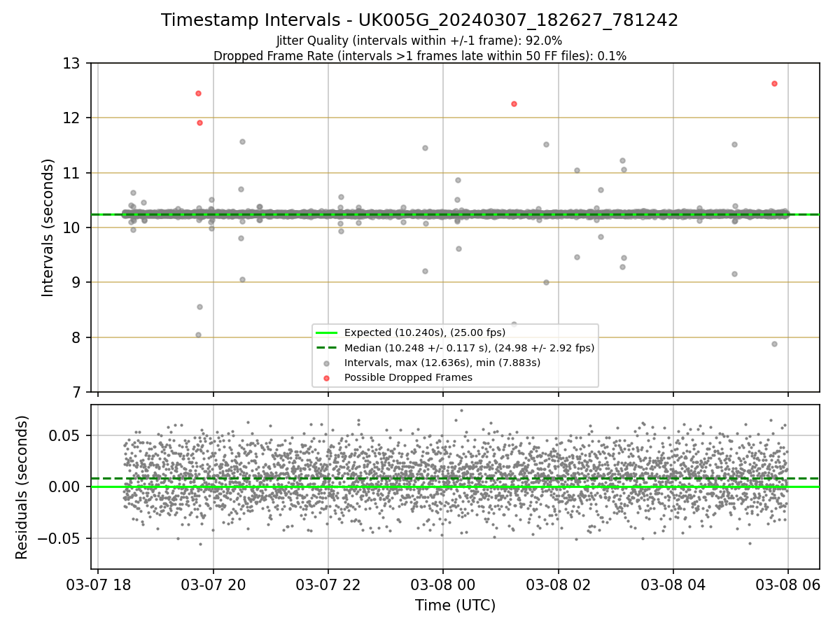The height and width of the screenshot is (630, 840).
Task: Click legend entry 'Intervals, max (12.636s), min (7.883s)'
Action: [442, 363]
